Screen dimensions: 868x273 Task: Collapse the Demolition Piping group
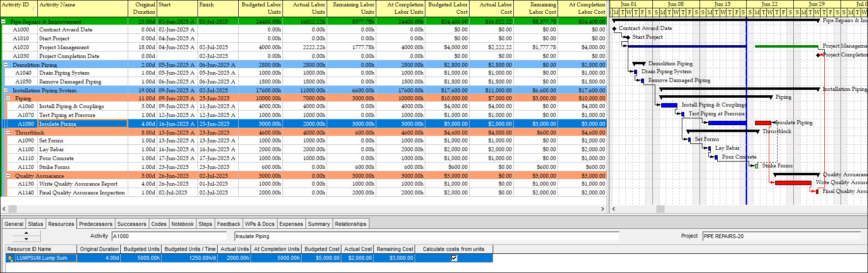click(x=6, y=65)
